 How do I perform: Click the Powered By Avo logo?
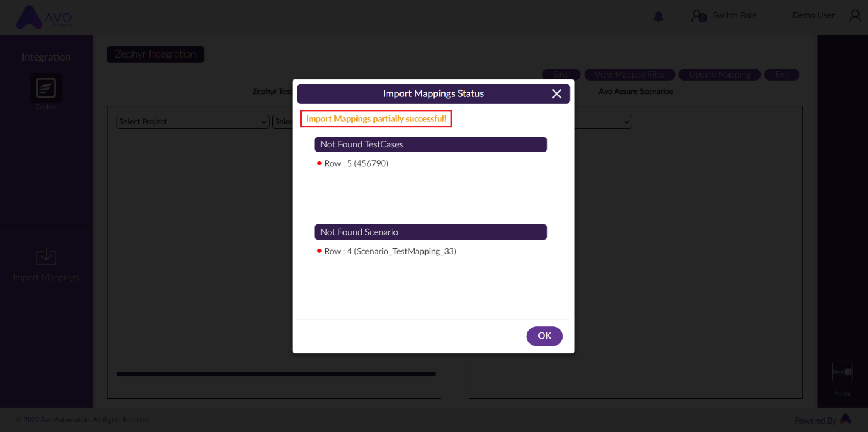click(846, 419)
